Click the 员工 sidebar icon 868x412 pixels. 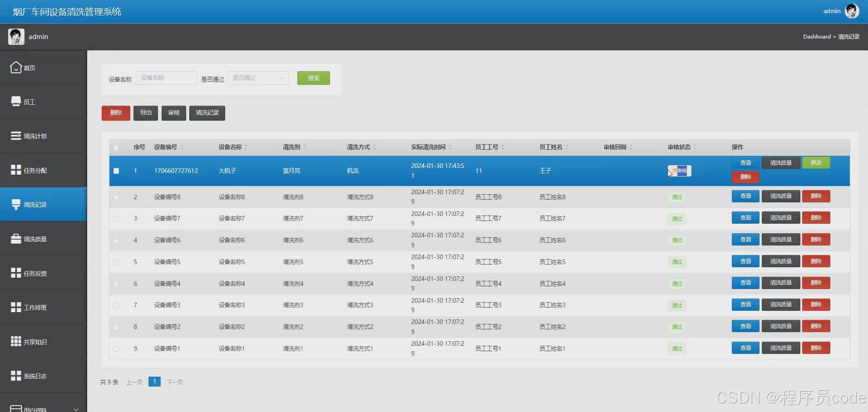[16, 101]
